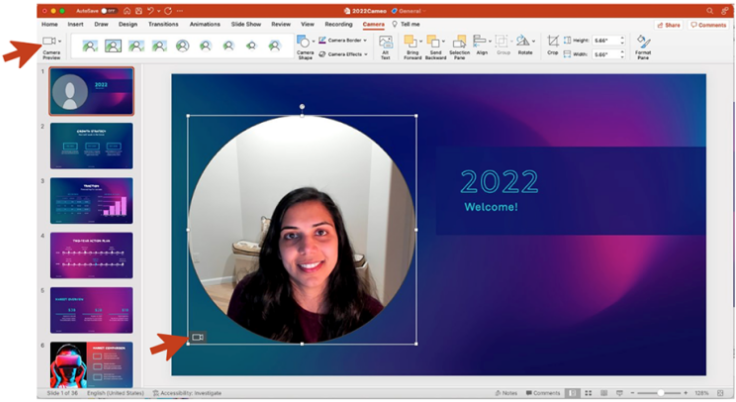The width and height of the screenshot is (736, 402).
Task: Select slide 2 thumbnail
Action: tap(92, 146)
